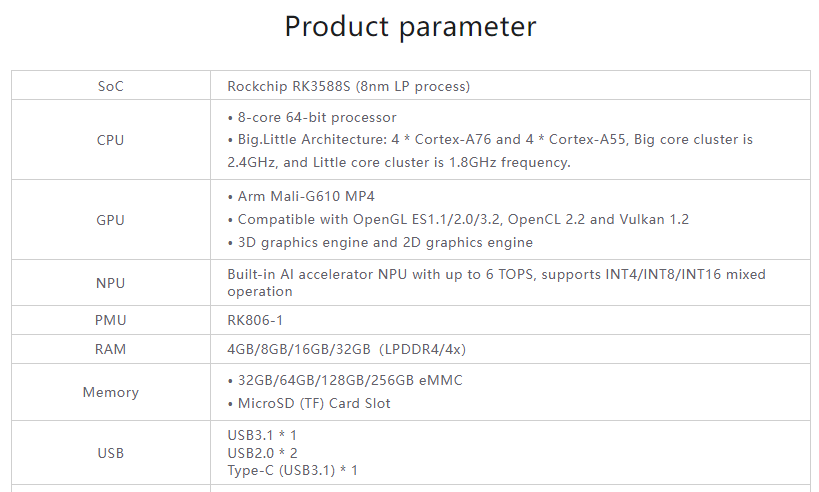Click the 8-core 64-bit processor line
The width and height of the screenshot is (819, 492).
[x=312, y=117]
